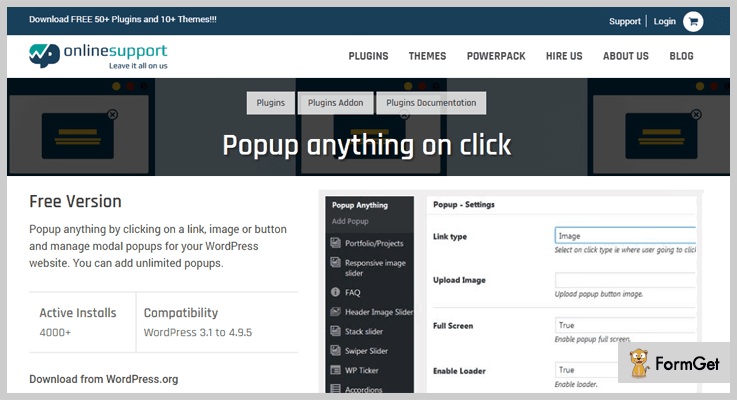Click the 'Compatibility' label
737x400 pixels.
coord(180,313)
